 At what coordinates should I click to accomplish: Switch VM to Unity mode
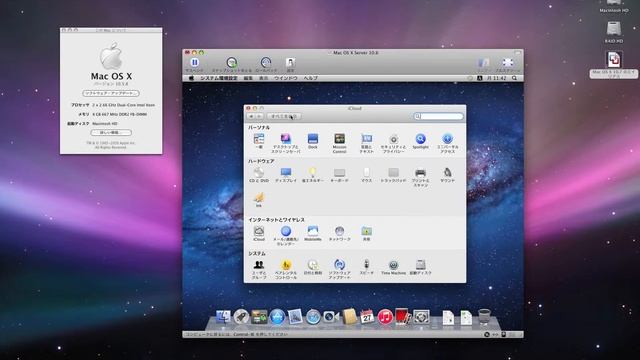pos(484,64)
